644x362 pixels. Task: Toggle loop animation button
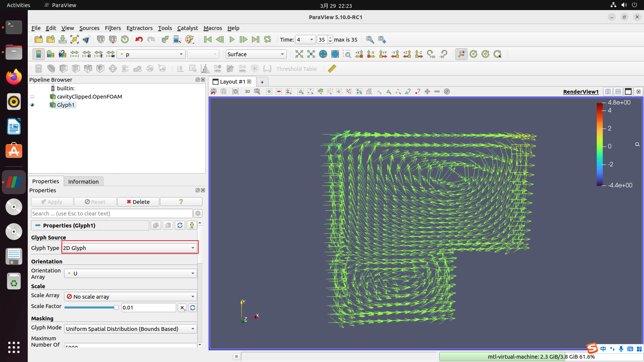coord(268,39)
